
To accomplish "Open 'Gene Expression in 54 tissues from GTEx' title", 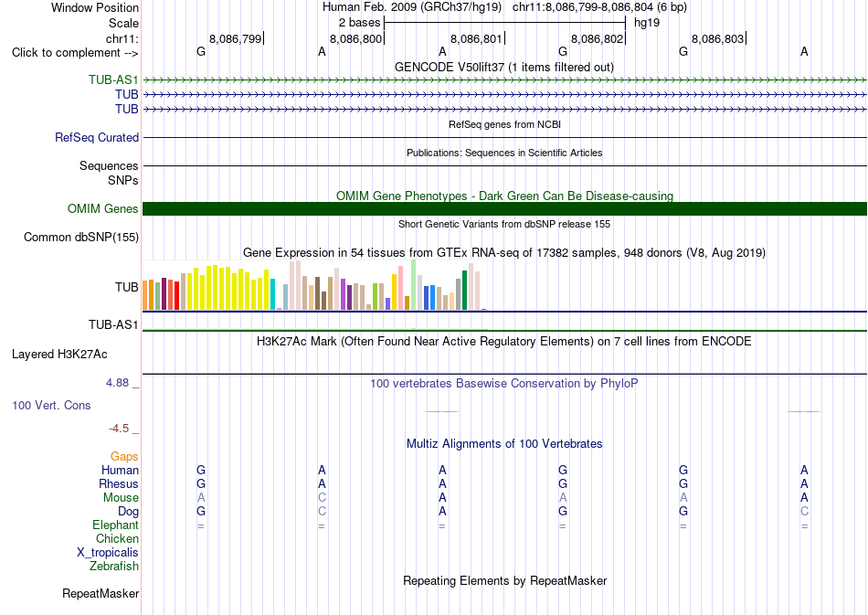I will [504, 253].
